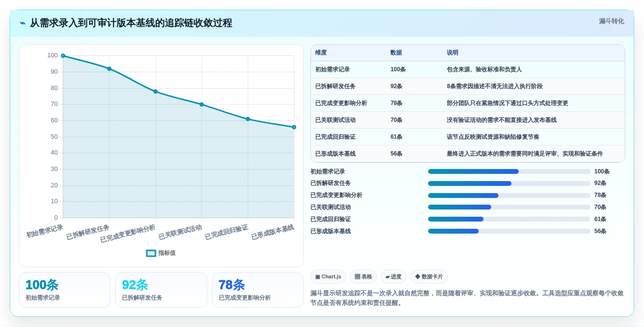
Task: Click the 70条 value beside progress bar
Action: click(600, 207)
